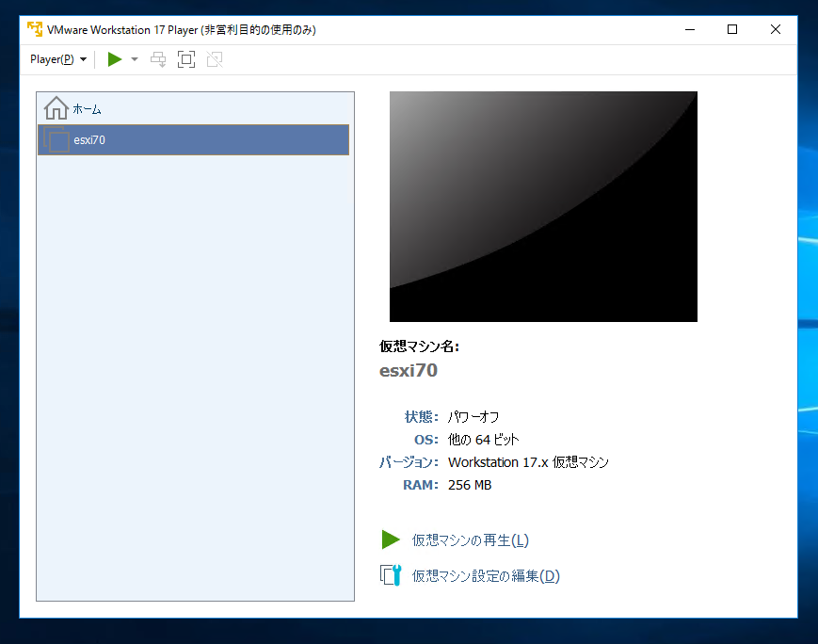Image resolution: width=818 pixels, height=644 pixels.
Task: Select the ホーム item in the library
Action: pyautogui.click(x=194, y=109)
